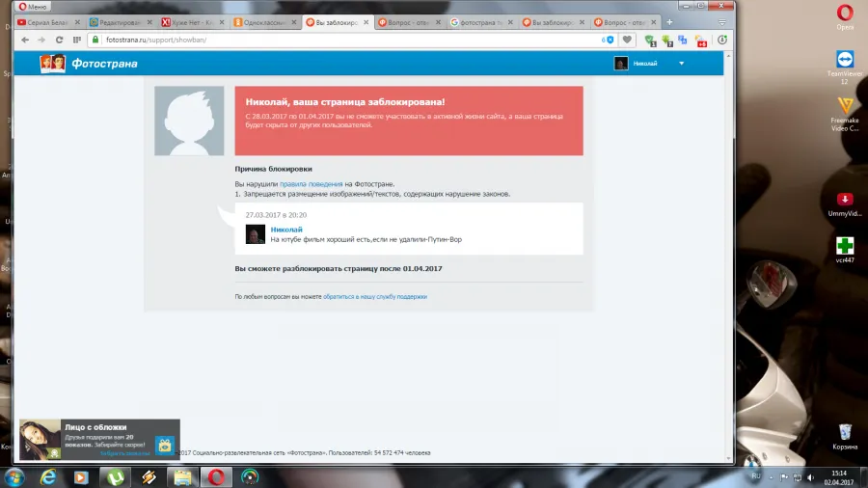Expand the user menu dropdown arrow
868x488 pixels.
point(682,64)
